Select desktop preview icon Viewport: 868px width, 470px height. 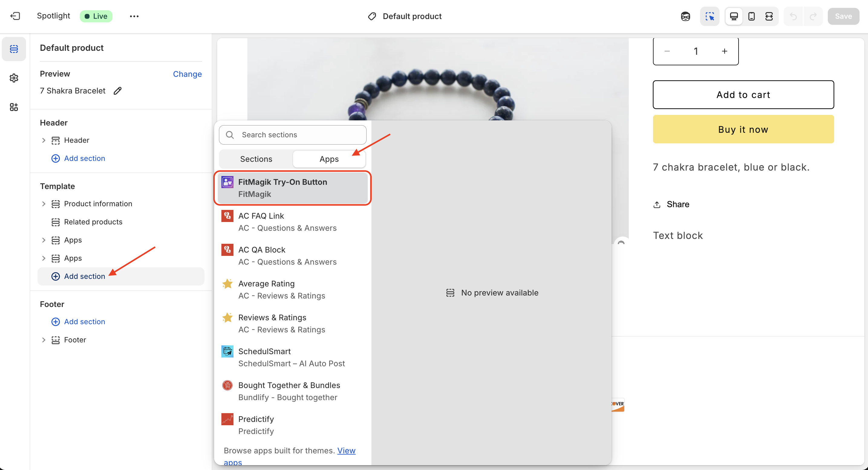coord(733,16)
